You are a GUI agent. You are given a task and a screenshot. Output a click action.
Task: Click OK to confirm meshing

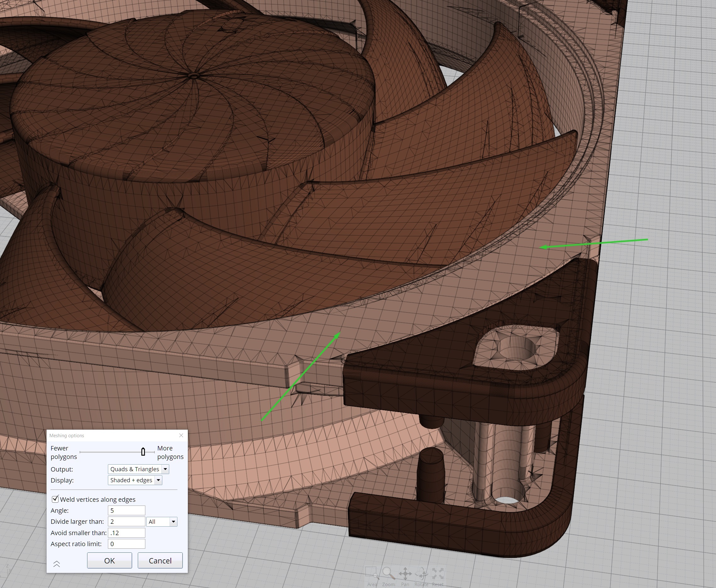109,561
